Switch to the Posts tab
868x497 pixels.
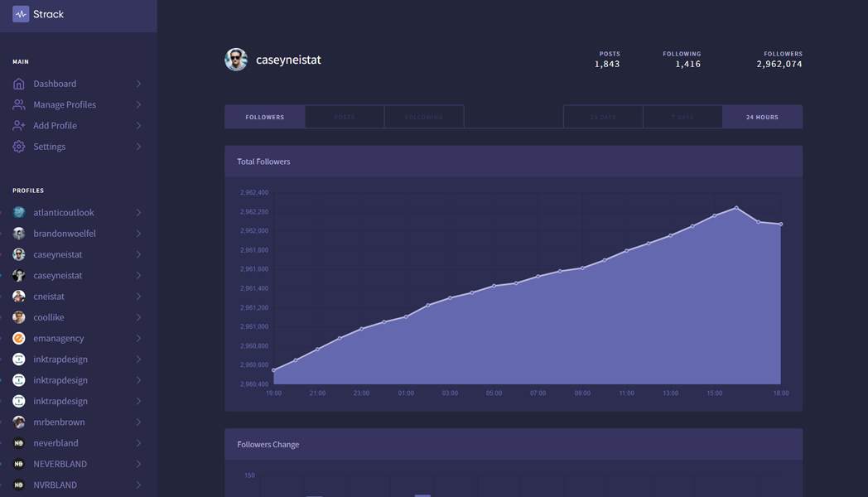[345, 116]
